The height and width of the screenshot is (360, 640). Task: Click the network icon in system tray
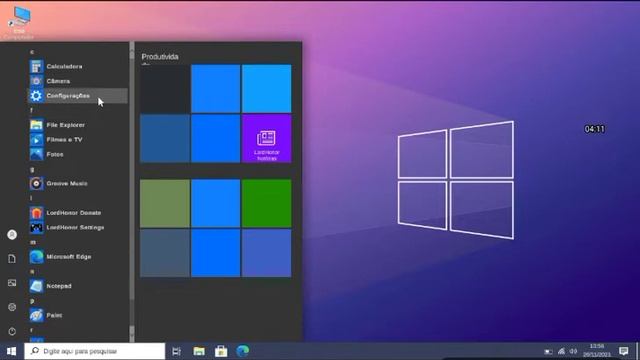(562, 351)
